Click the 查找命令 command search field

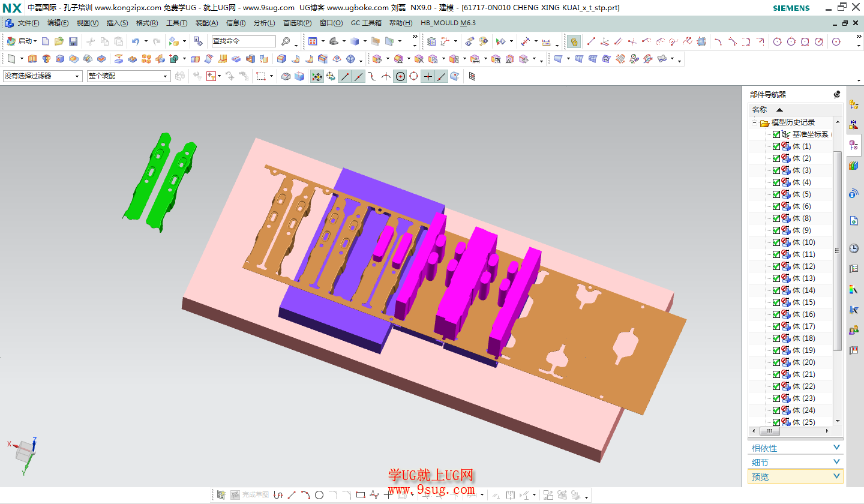click(x=244, y=41)
